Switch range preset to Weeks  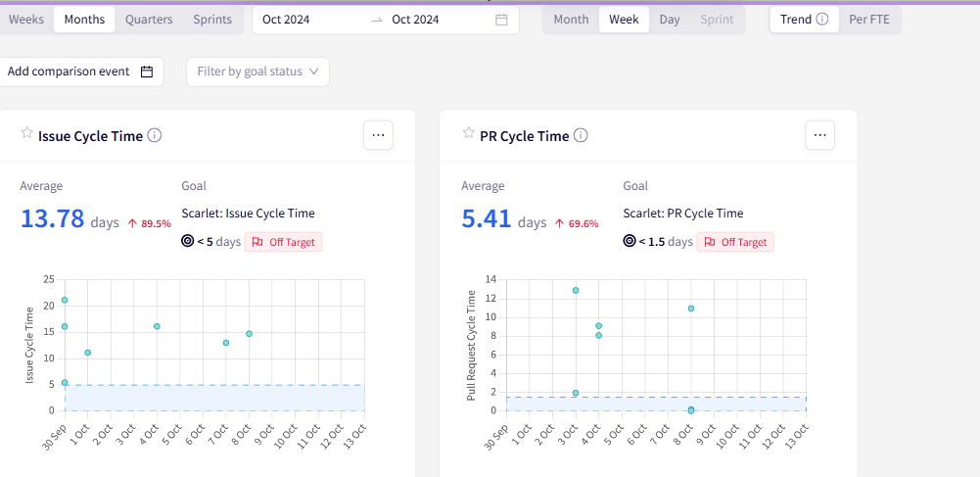[x=26, y=20]
